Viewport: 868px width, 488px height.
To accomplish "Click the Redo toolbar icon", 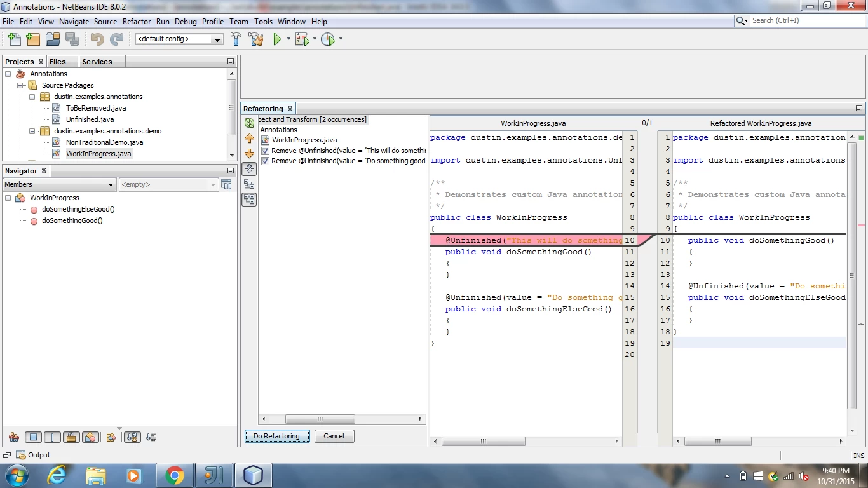I will (116, 39).
